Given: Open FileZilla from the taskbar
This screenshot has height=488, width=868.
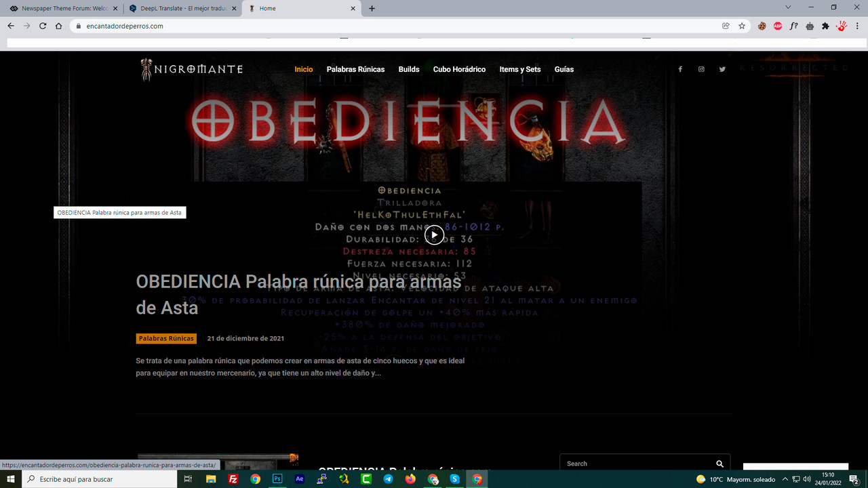Looking at the screenshot, I should tap(233, 479).
